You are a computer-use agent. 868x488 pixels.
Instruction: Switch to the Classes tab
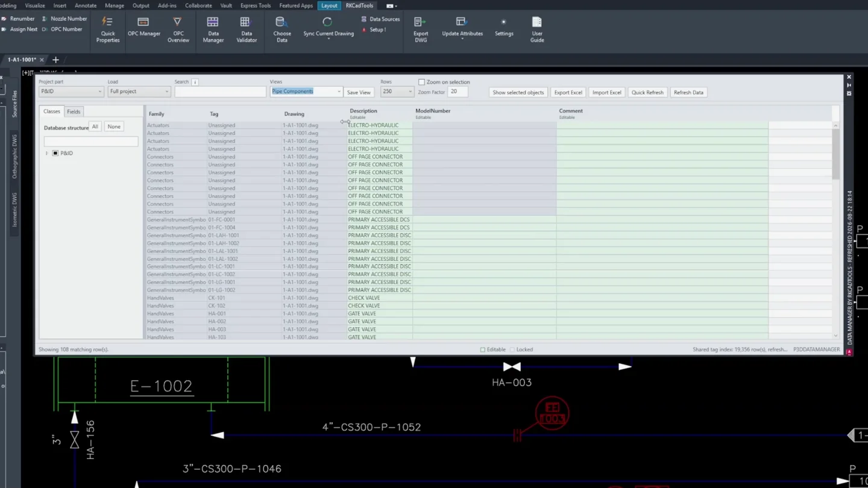[x=52, y=111]
